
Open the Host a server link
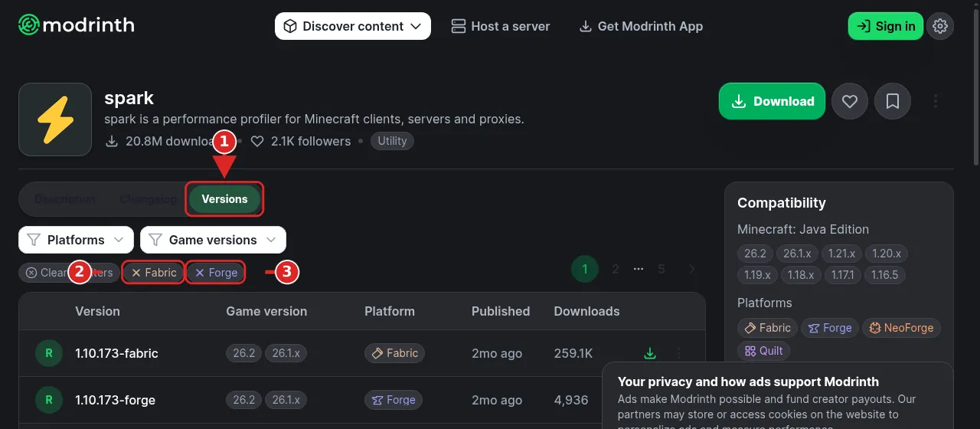pyautogui.click(x=501, y=26)
